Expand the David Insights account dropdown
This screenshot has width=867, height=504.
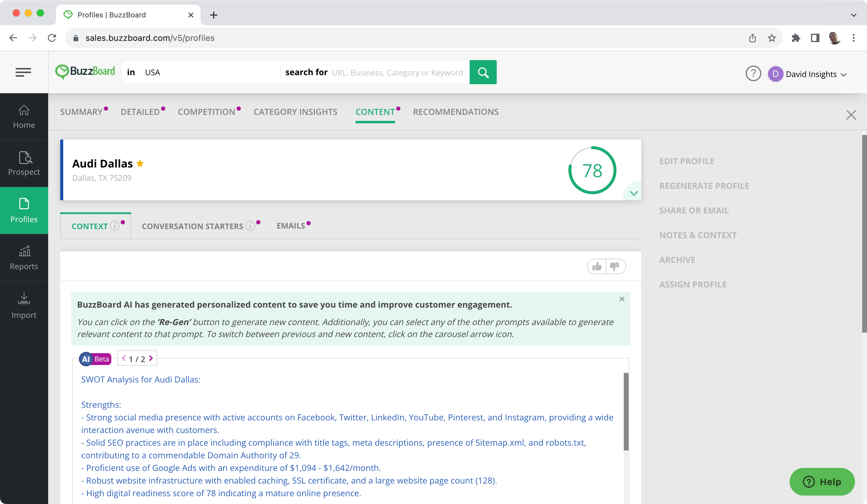(843, 75)
